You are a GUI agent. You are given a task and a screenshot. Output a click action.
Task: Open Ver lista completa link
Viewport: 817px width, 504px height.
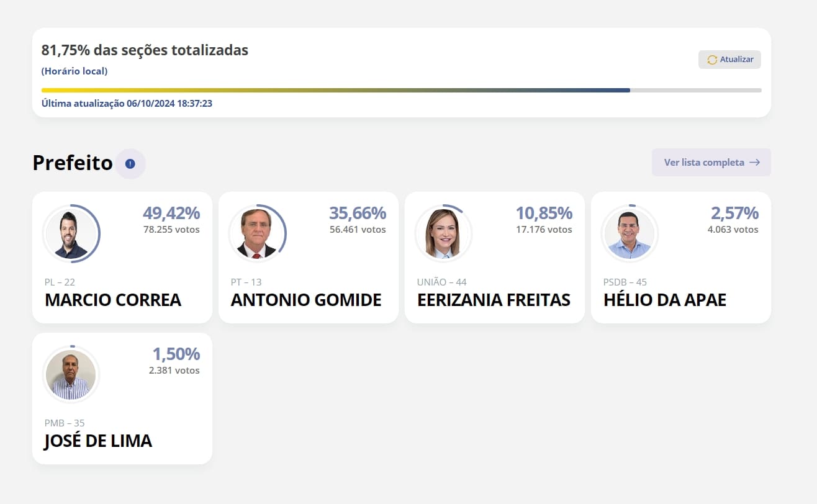pyautogui.click(x=704, y=163)
